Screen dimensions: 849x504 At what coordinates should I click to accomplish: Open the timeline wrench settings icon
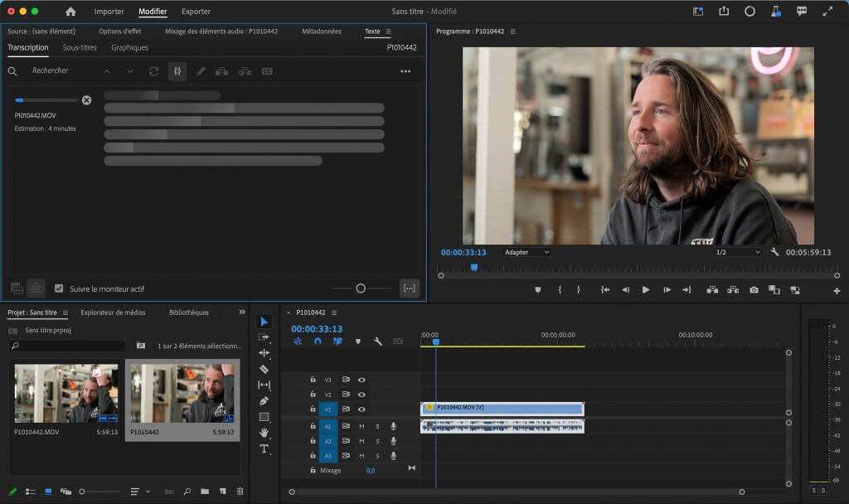pos(376,341)
